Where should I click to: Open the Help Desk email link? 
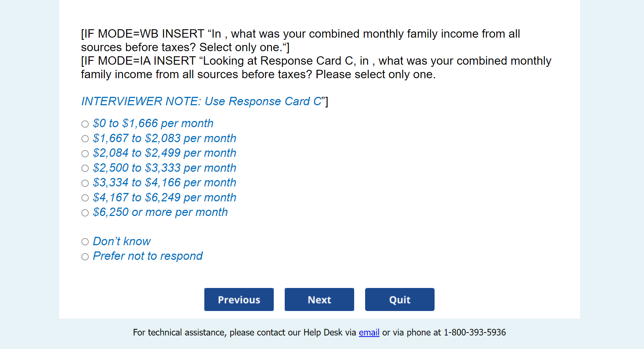[369, 333]
